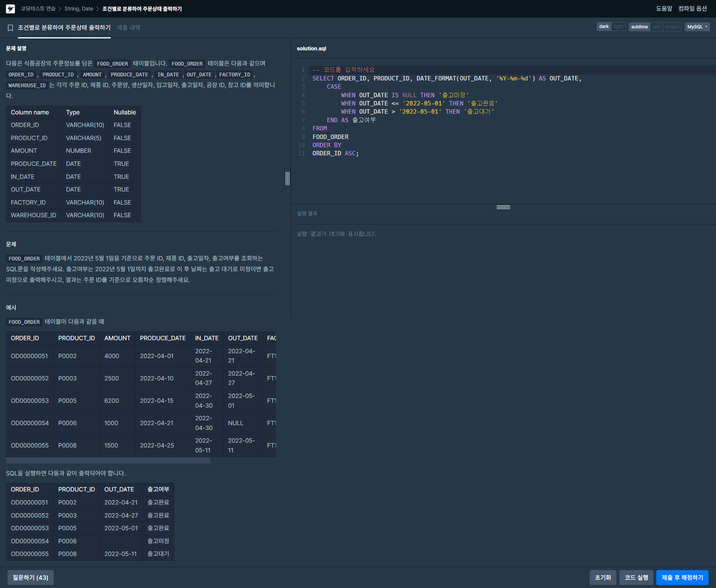The height and width of the screenshot is (588, 716).
Task: Select emacs key bindings
Action: (x=672, y=27)
